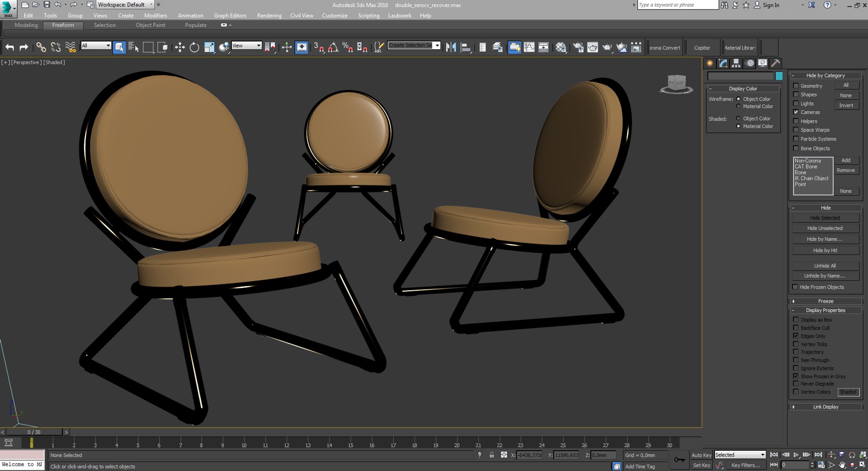The height and width of the screenshot is (471, 868).
Task: Select Wireframe Material Color radio
Action: point(739,106)
